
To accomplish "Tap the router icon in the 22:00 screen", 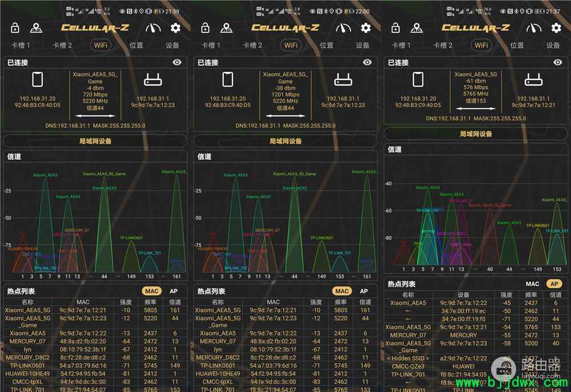I will coord(343,80).
